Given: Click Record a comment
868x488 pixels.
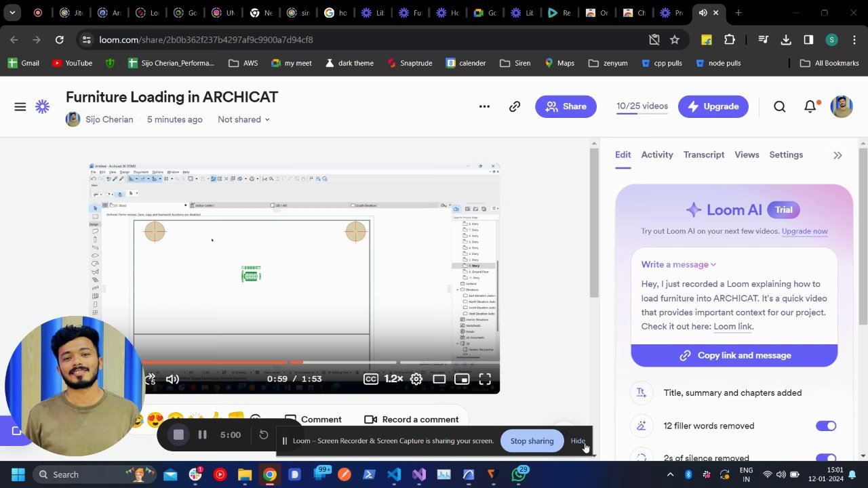Looking at the screenshot, I should [412, 420].
